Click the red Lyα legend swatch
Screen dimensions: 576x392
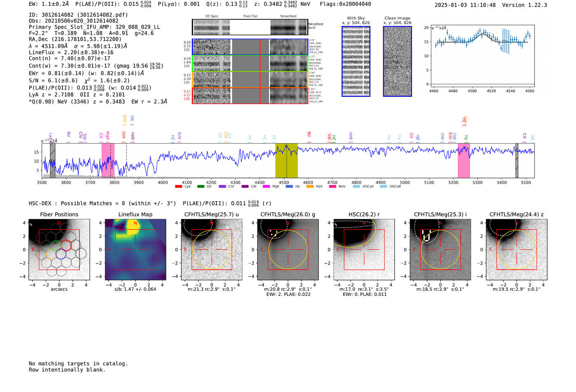[x=179, y=187]
